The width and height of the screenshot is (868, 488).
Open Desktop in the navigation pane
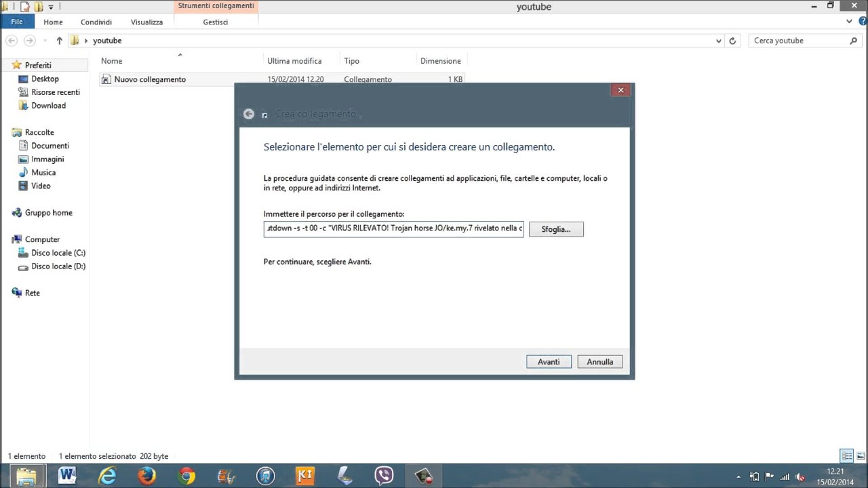(45, 79)
